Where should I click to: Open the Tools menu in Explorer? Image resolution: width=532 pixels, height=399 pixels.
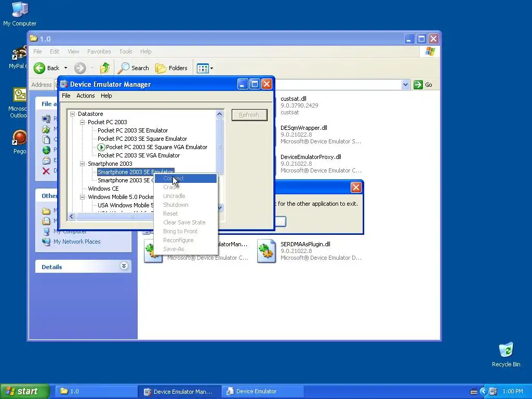pos(126,51)
